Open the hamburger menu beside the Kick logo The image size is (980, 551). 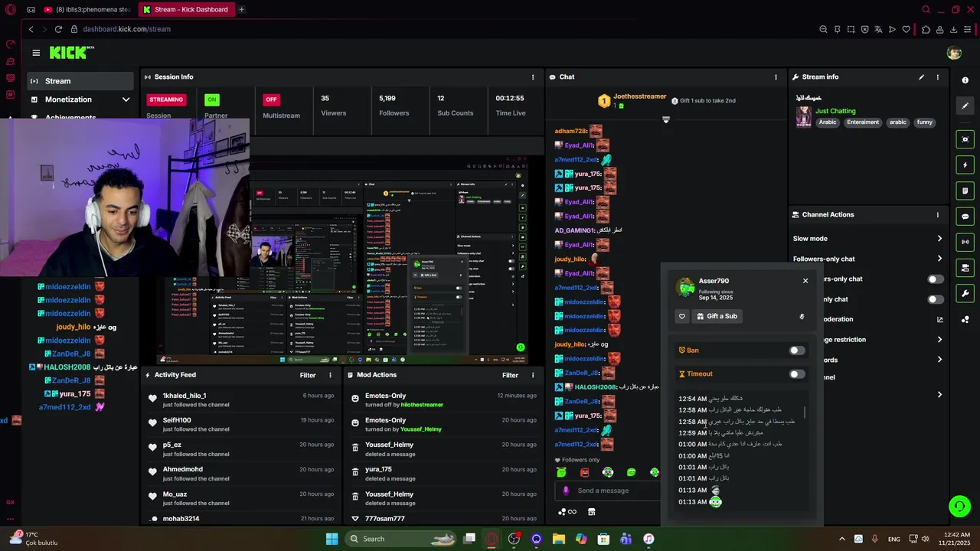[x=36, y=53]
